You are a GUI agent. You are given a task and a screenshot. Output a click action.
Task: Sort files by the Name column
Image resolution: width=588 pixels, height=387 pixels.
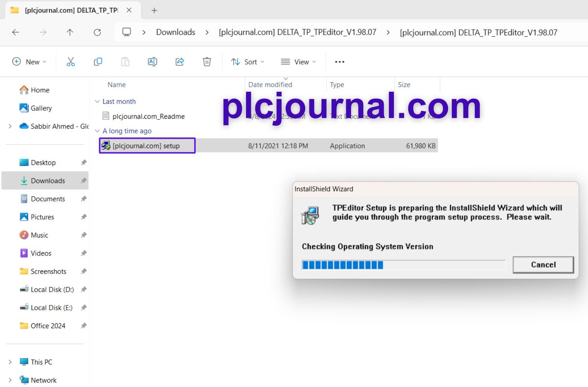tap(117, 85)
